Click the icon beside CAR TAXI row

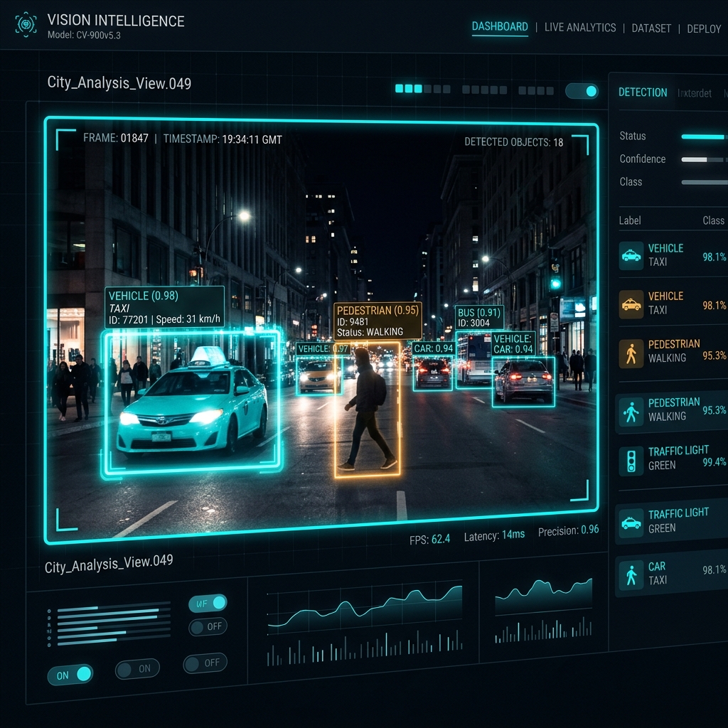[x=631, y=575]
